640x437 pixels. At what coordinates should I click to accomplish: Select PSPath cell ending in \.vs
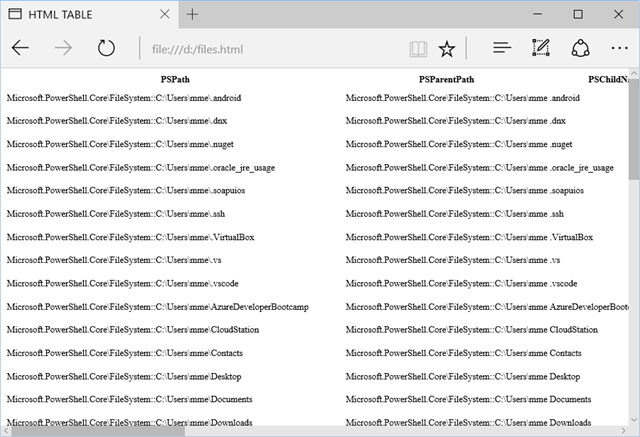[114, 260]
